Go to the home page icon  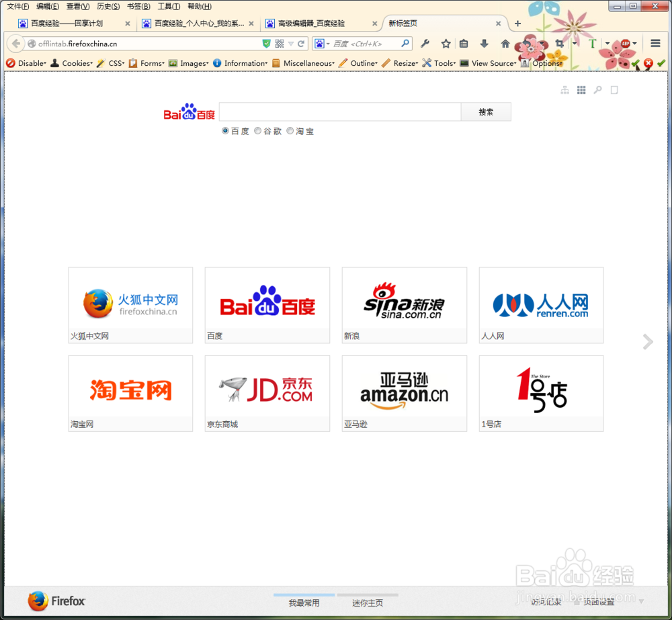[x=505, y=43]
